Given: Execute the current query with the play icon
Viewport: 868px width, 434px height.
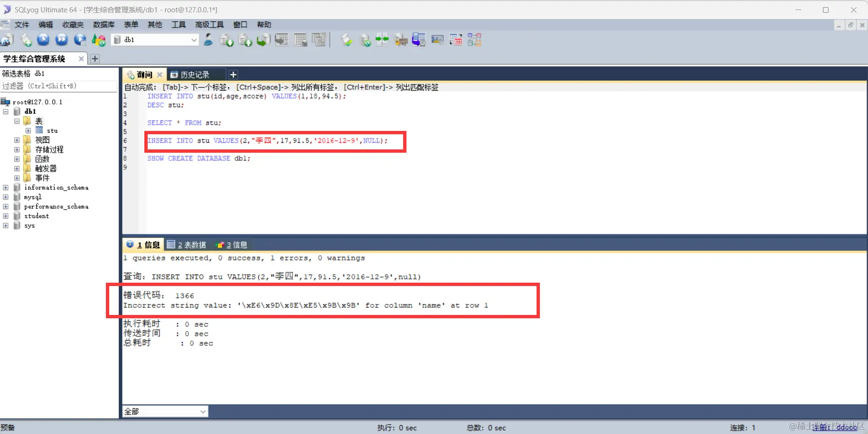Looking at the screenshot, I should coord(43,40).
